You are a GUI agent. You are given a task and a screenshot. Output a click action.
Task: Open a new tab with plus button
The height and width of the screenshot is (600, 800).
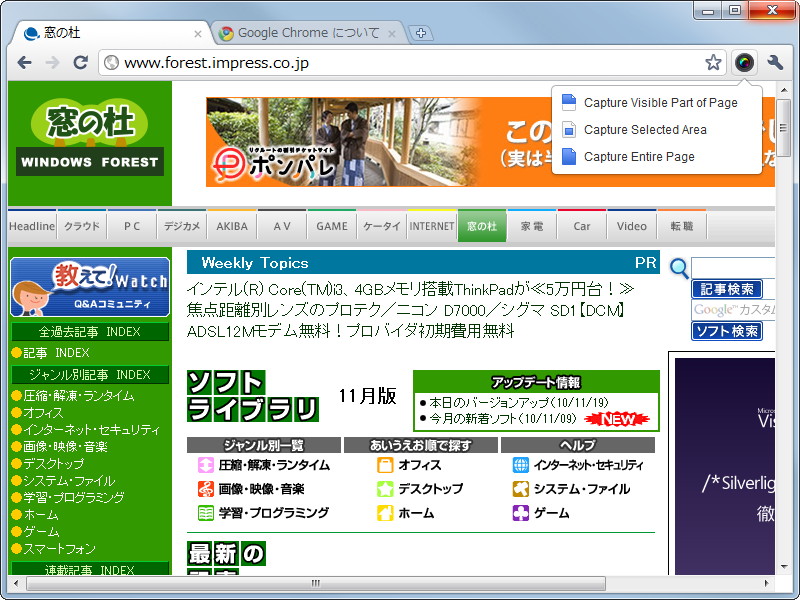click(x=421, y=33)
